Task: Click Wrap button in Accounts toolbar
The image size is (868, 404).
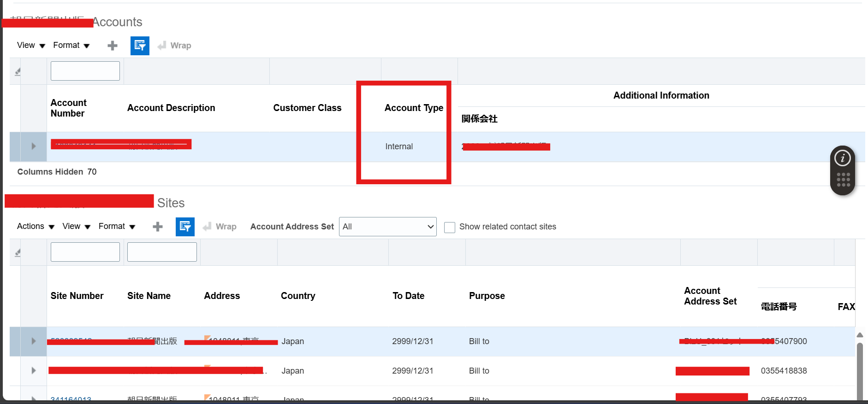Action: pos(174,46)
